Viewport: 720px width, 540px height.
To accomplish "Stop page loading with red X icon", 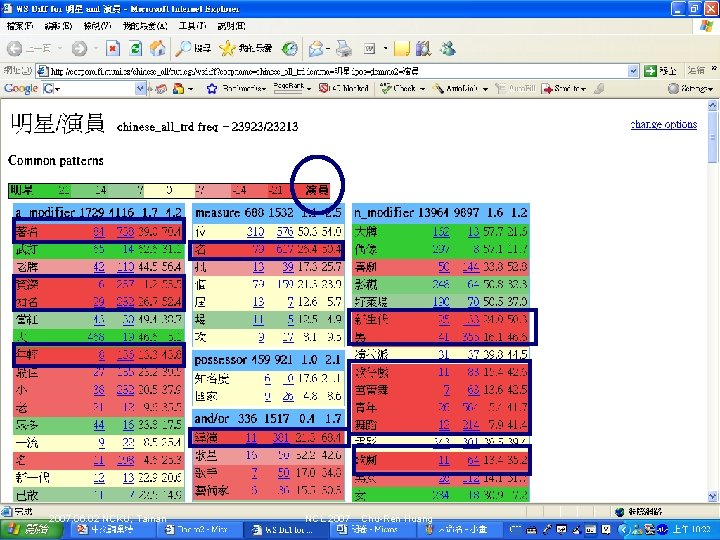I will point(113,48).
